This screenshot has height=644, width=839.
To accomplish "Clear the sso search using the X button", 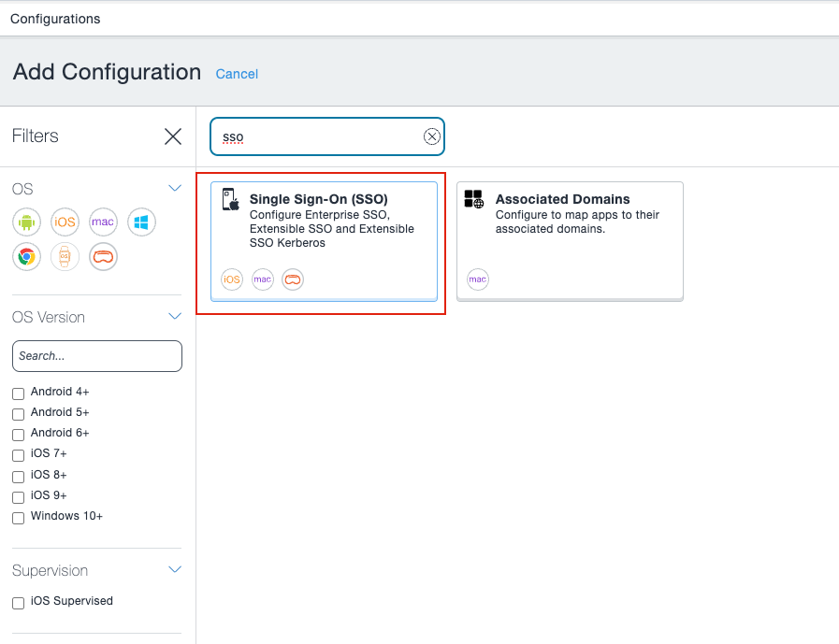I will click(431, 136).
